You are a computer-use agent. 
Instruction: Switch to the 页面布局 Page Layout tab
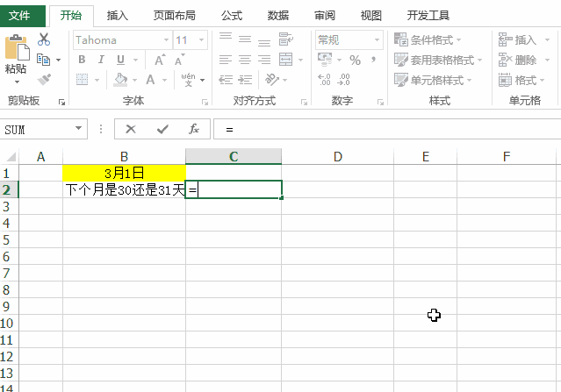click(x=175, y=16)
